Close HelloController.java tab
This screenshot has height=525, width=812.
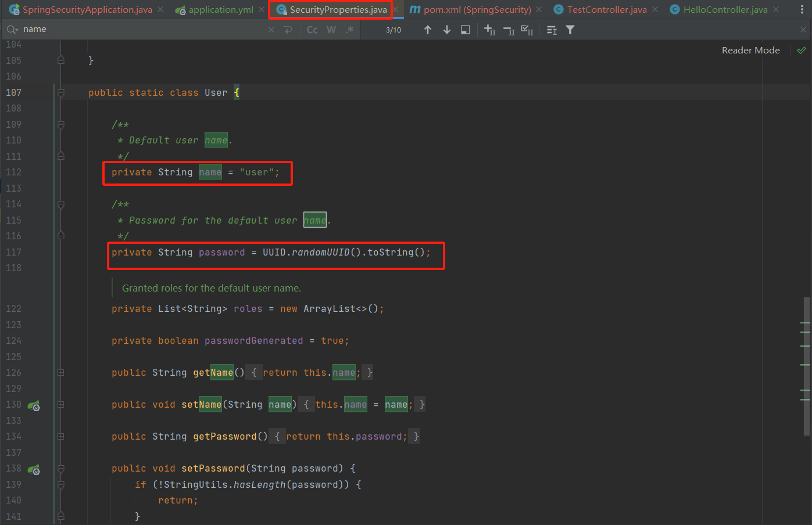[x=776, y=10]
